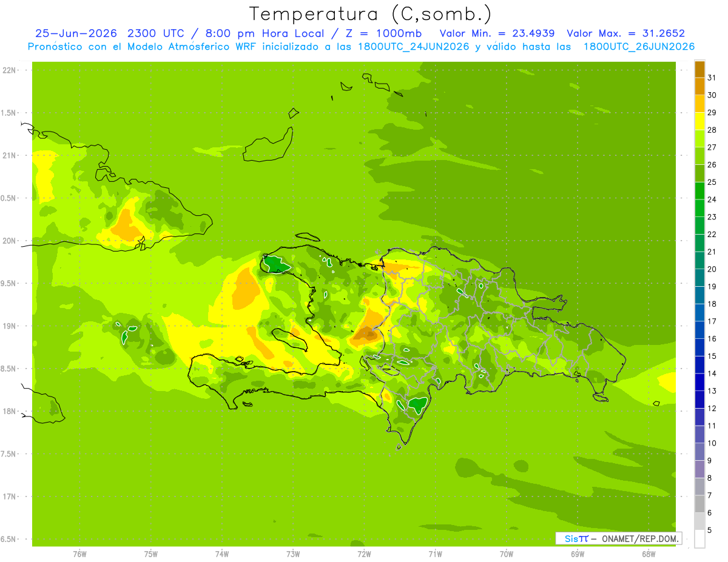Click the '18N' latitude axis label
Viewport: 728px width, 562px height.
9,411
